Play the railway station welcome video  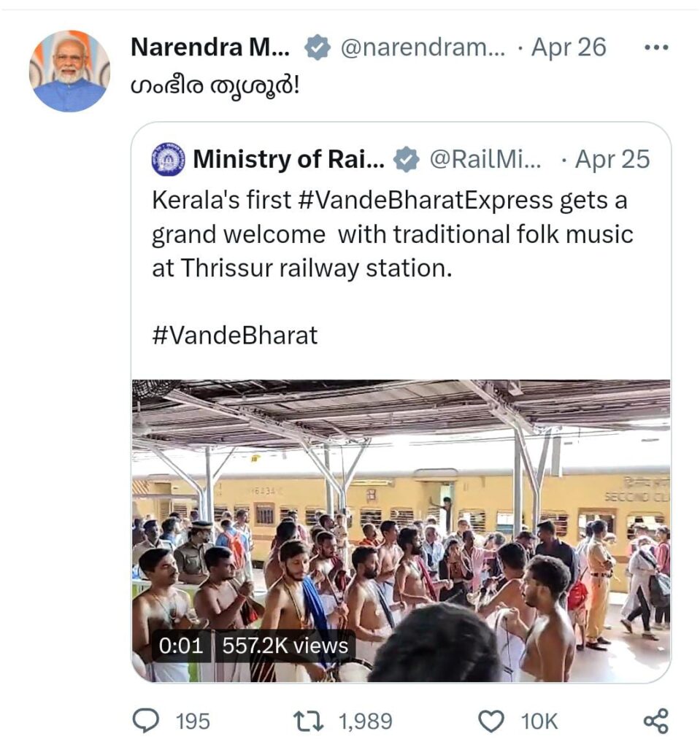pyautogui.click(x=401, y=530)
